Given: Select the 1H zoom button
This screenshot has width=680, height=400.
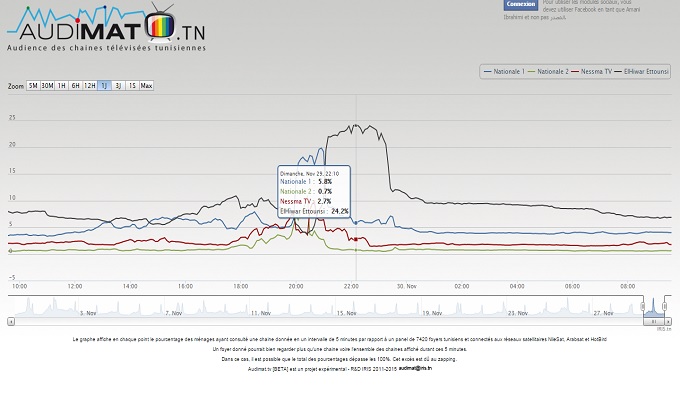Looking at the screenshot, I should pos(62,86).
